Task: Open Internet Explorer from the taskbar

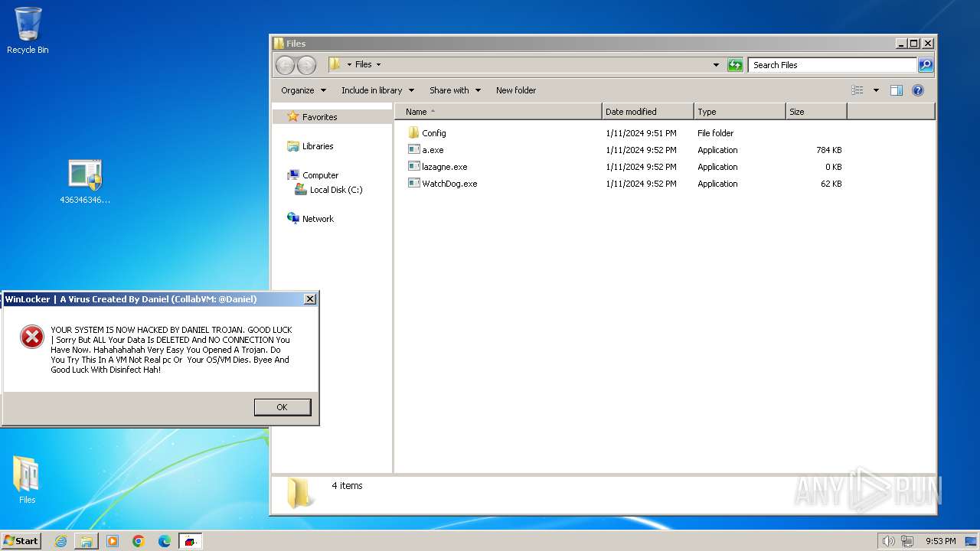Action: pyautogui.click(x=60, y=541)
